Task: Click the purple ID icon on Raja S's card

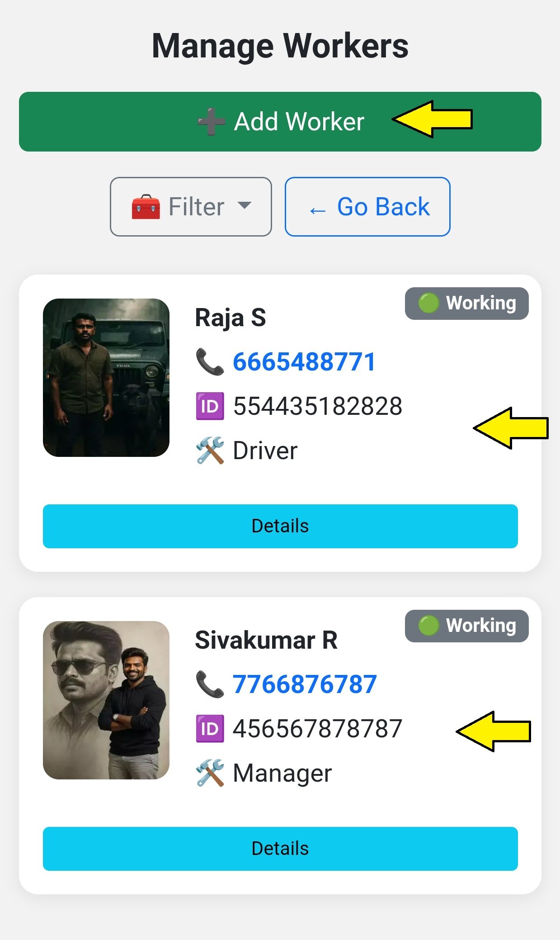Action: click(x=210, y=406)
